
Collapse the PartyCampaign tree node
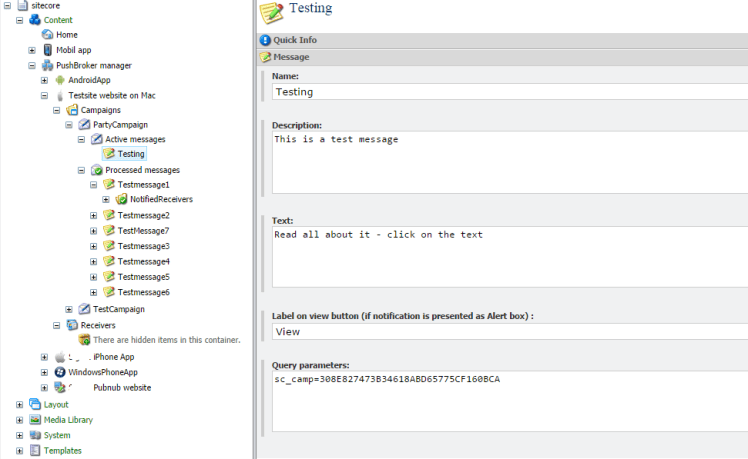[69, 125]
